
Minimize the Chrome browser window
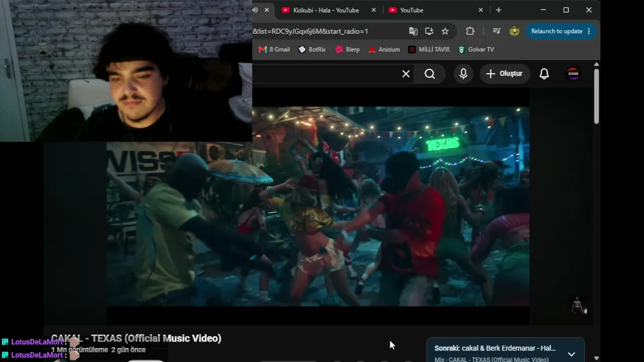tap(543, 10)
